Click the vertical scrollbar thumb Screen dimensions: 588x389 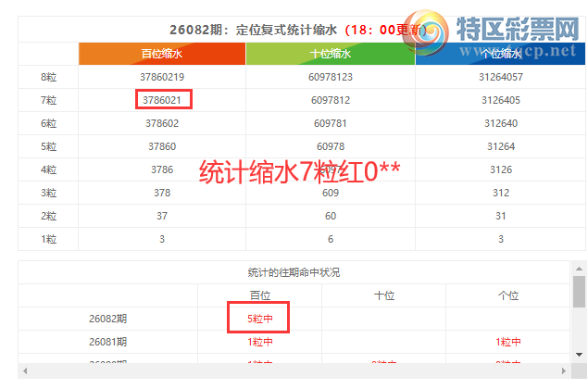point(579,292)
